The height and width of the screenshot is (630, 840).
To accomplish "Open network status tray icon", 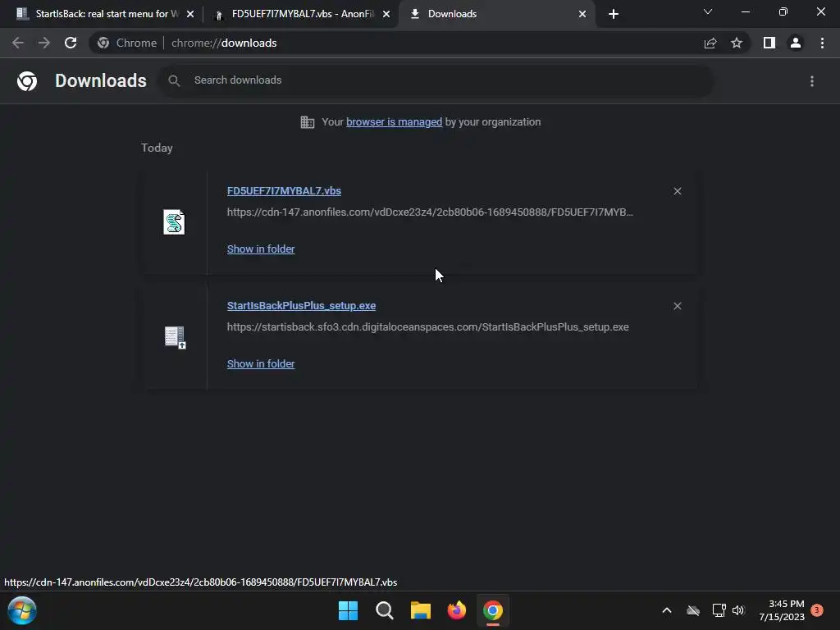I will (x=719, y=610).
